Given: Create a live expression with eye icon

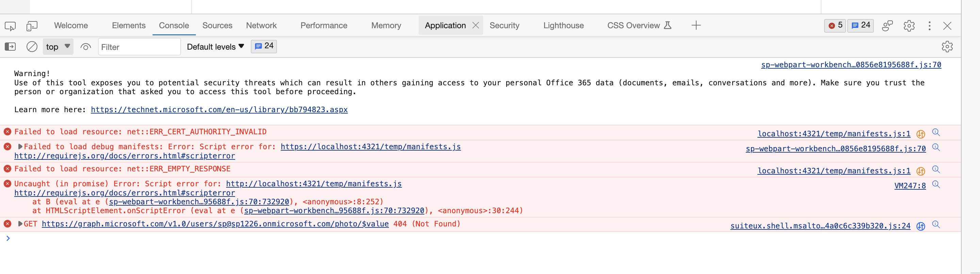Looking at the screenshot, I should coord(86,47).
